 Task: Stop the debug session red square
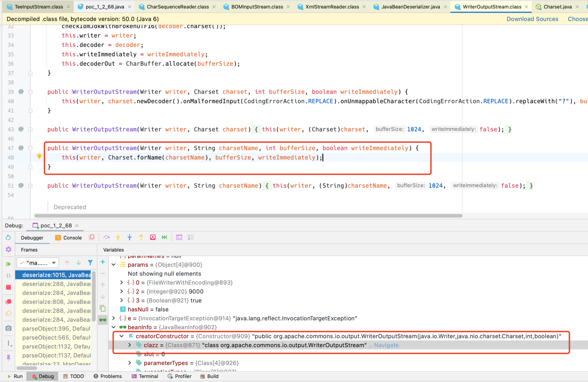coord(8,287)
